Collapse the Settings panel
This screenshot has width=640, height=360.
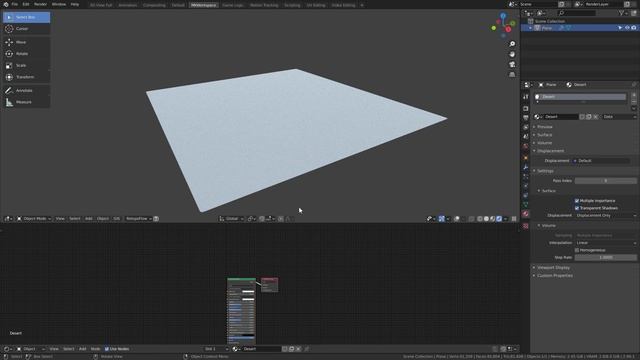coord(545,171)
